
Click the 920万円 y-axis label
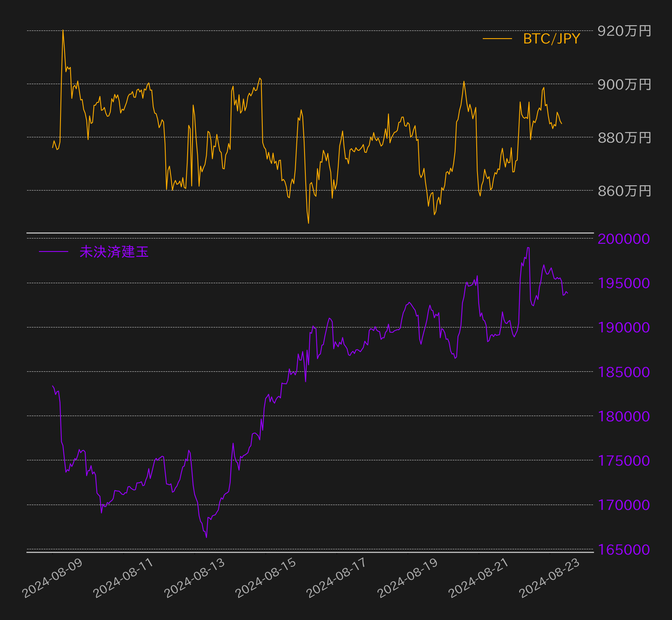[x=624, y=31]
